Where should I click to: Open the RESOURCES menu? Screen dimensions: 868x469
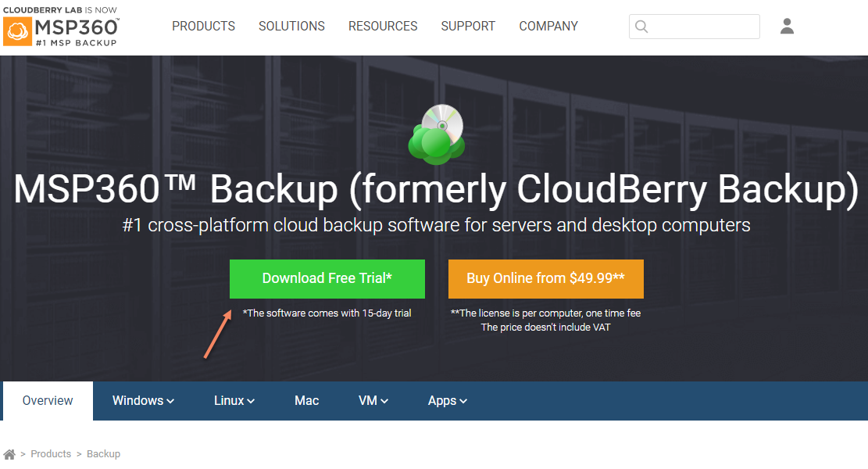(x=383, y=26)
